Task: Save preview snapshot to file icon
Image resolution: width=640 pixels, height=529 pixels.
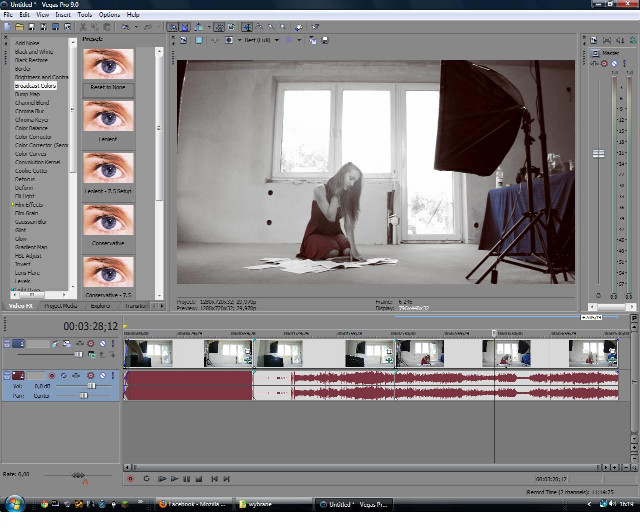Action: 325,40
